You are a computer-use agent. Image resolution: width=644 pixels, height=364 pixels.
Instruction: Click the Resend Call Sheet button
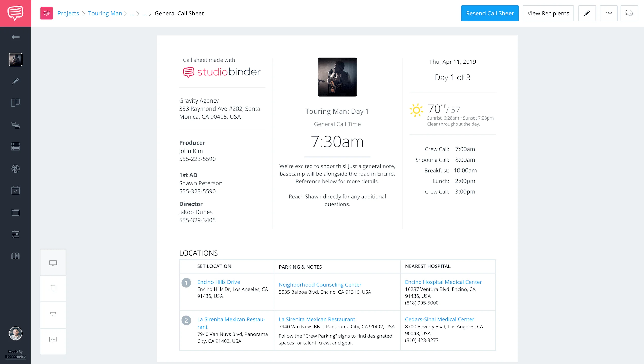tap(490, 13)
